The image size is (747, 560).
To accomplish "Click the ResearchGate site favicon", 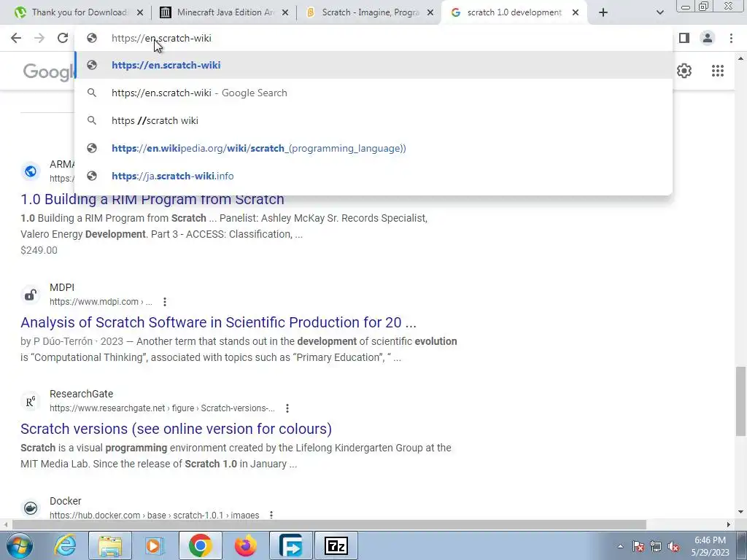I will pos(31,402).
